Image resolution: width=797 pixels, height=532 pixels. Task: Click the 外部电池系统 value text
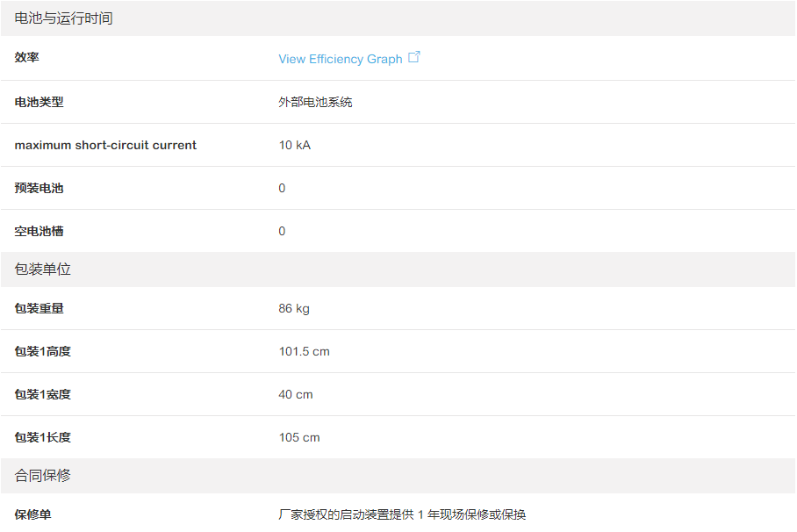315,102
